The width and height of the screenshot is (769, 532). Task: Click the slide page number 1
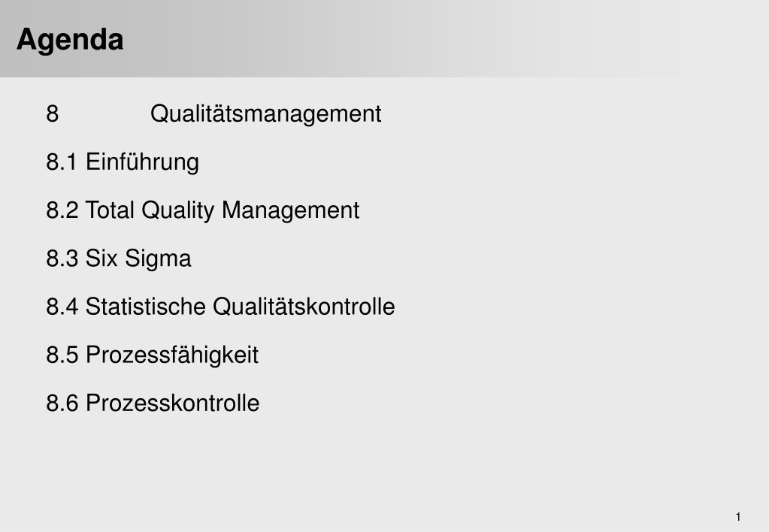(x=738, y=517)
